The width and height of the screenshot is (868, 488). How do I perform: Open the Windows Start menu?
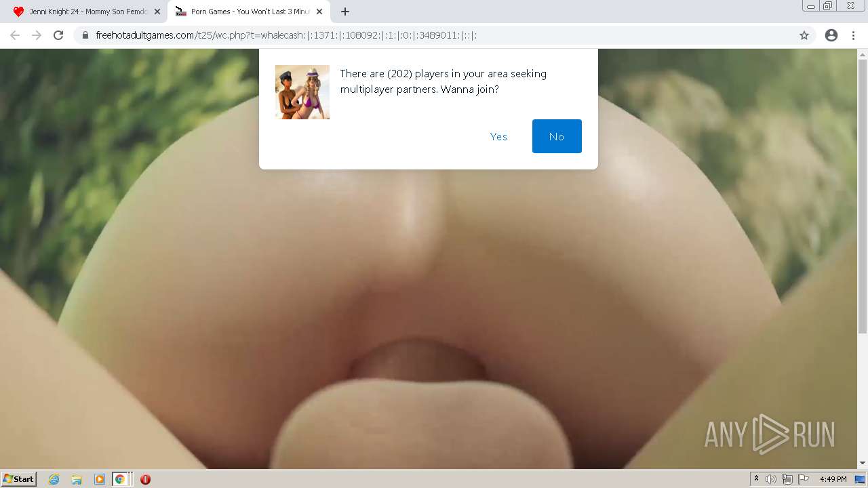click(19, 479)
